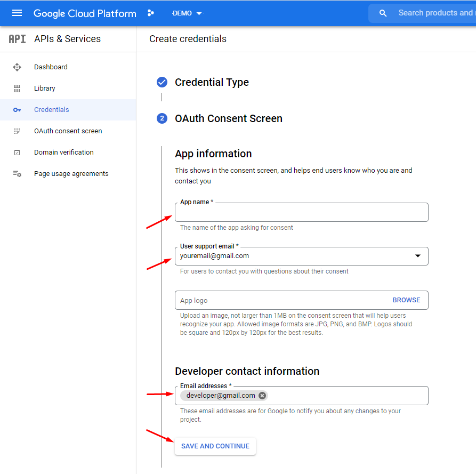Open the DEMO project selector dropdown

click(187, 13)
